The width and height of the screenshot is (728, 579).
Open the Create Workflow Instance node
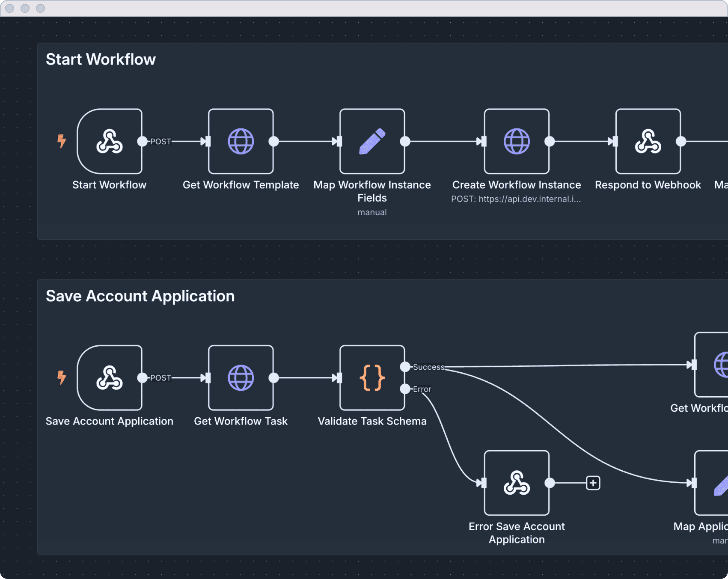click(x=517, y=141)
